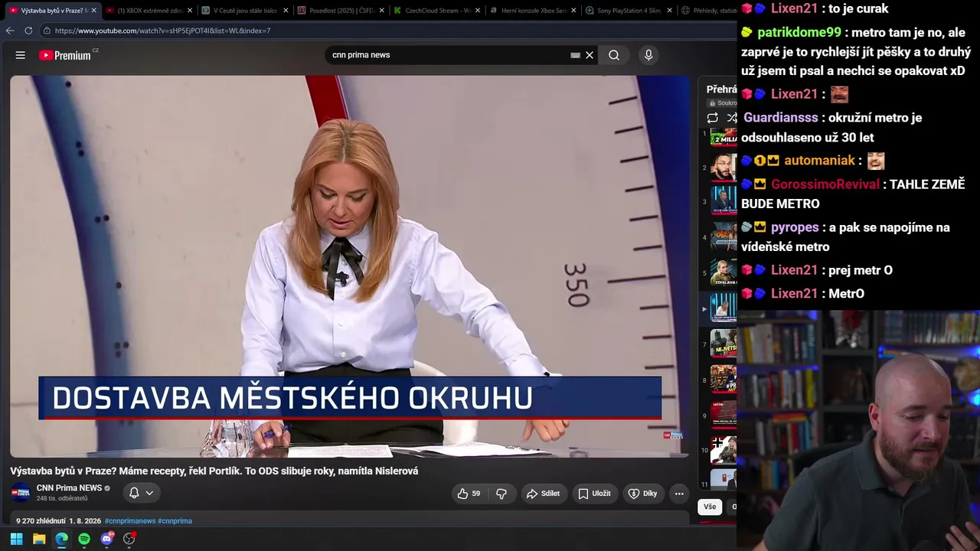Click the 9 270 zhlédnutí view count
Image resolution: width=980 pixels, height=551 pixels.
[41, 521]
